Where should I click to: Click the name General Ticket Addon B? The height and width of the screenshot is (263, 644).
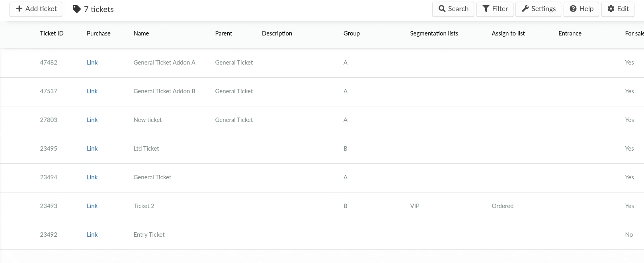tap(164, 91)
